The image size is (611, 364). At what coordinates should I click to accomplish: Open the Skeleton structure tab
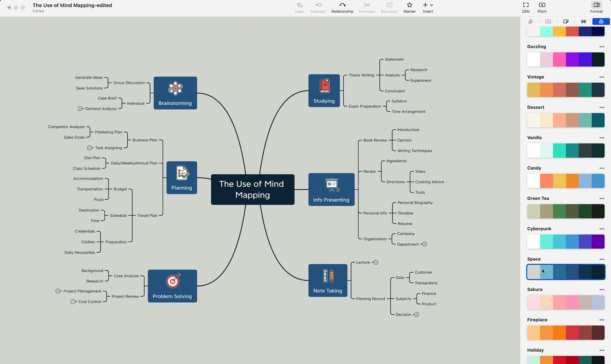(583, 22)
